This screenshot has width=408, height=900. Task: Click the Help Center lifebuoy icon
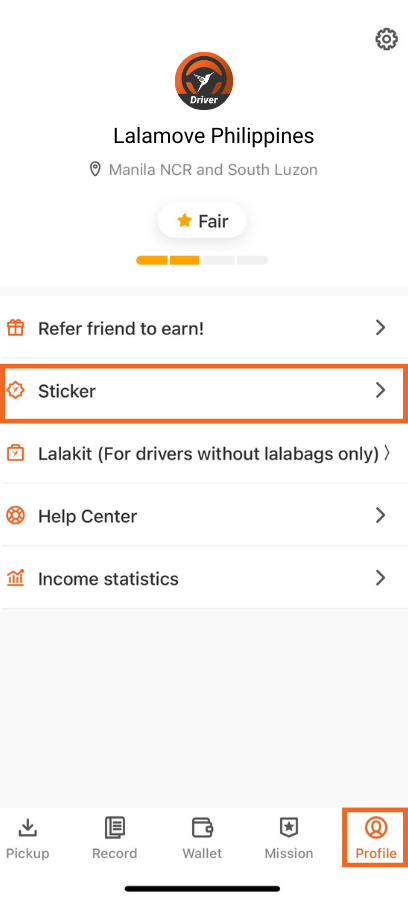[15, 515]
